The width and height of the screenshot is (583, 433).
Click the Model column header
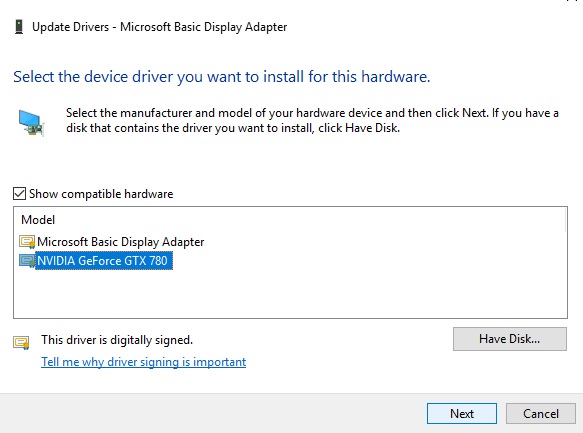pos(38,220)
